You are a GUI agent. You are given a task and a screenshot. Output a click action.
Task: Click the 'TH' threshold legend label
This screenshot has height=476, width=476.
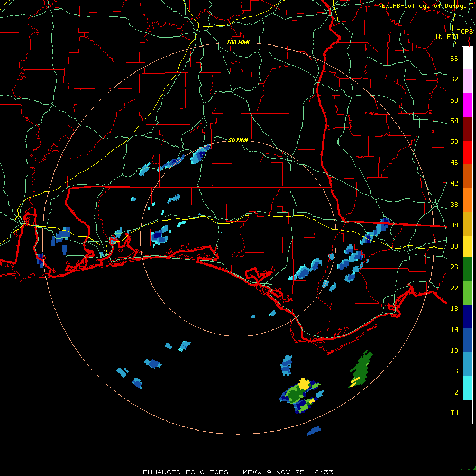(x=454, y=413)
